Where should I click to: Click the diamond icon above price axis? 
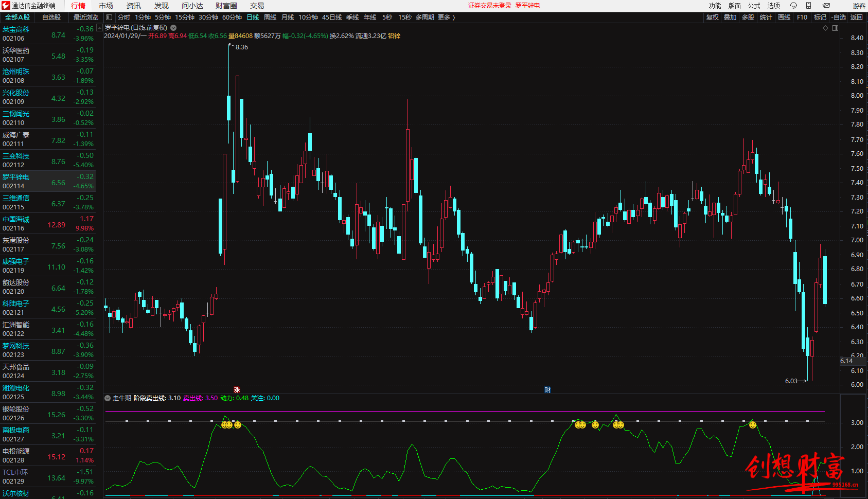pos(826,28)
